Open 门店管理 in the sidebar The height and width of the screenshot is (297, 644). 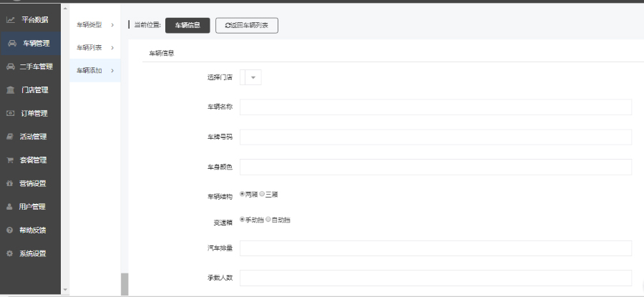pyautogui.click(x=35, y=90)
